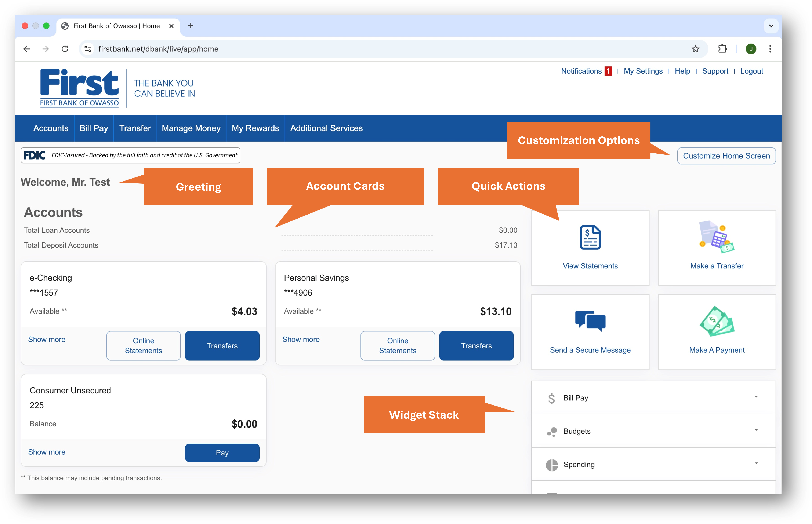812x524 pixels.
Task: Click the Send a Secure Message chat icon
Action: pyautogui.click(x=590, y=320)
